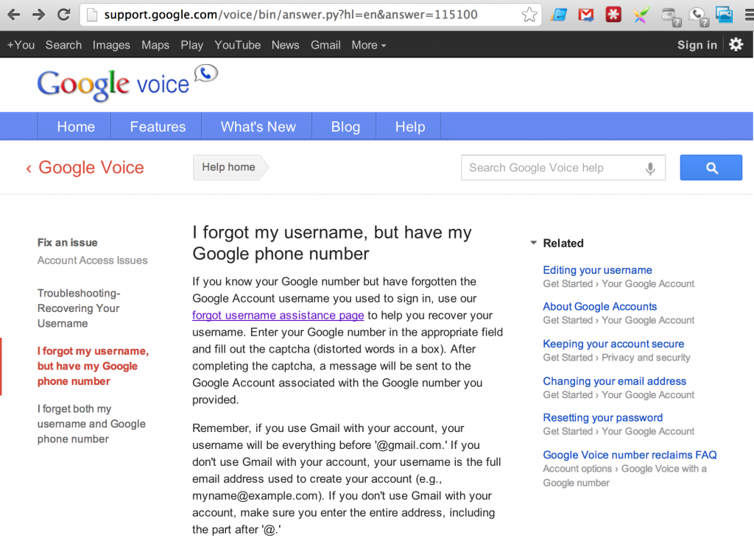Open the red asterisk extension icon
The image size is (754, 560).
pyautogui.click(x=613, y=15)
